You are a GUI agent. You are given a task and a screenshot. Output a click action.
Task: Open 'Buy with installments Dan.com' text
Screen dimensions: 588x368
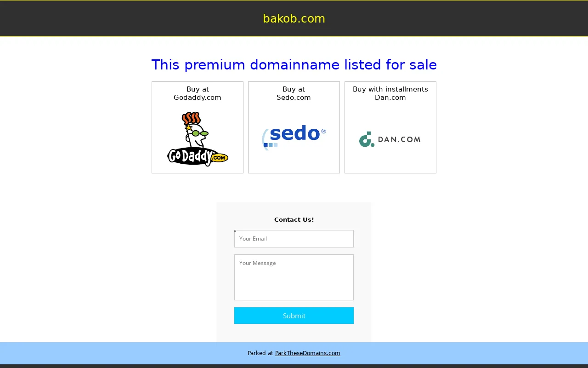(390, 93)
